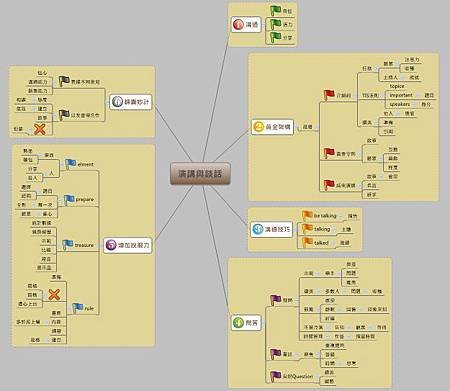Viewport: 450px width, 391px height.
Task: Click the orange X marker in the rule branch
Action: pos(54,294)
